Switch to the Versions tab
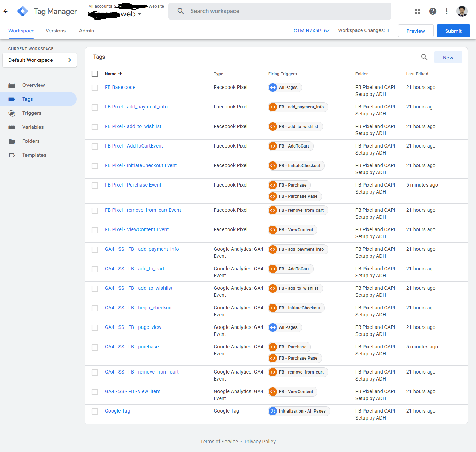 (x=56, y=31)
